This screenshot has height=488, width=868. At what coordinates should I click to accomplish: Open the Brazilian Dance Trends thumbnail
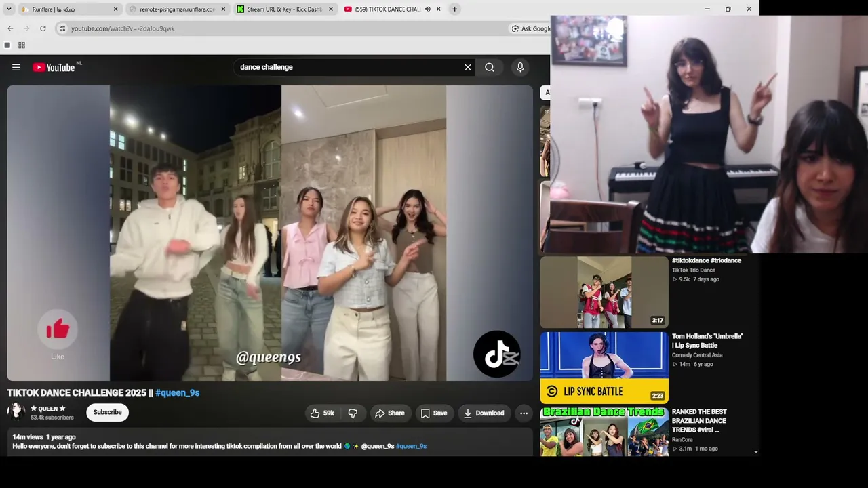[604, 432]
